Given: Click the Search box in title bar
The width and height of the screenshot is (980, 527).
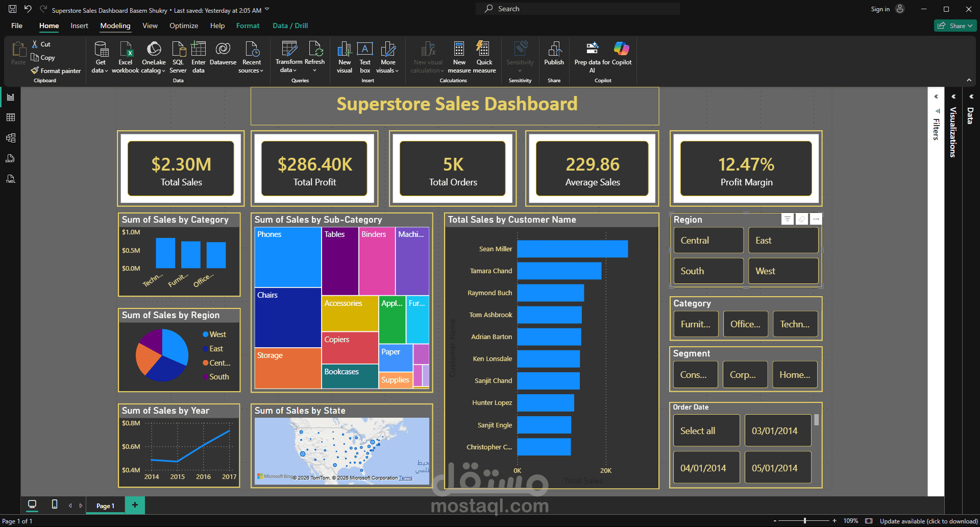Looking at the screenshot, I should (x=578, y=9).
